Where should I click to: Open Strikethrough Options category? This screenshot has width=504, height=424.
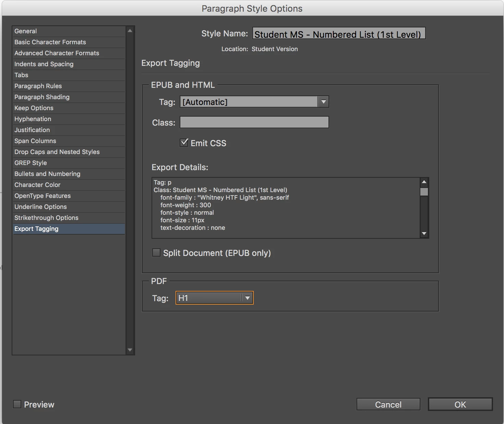pyautogui.click(x=69, y=218)
